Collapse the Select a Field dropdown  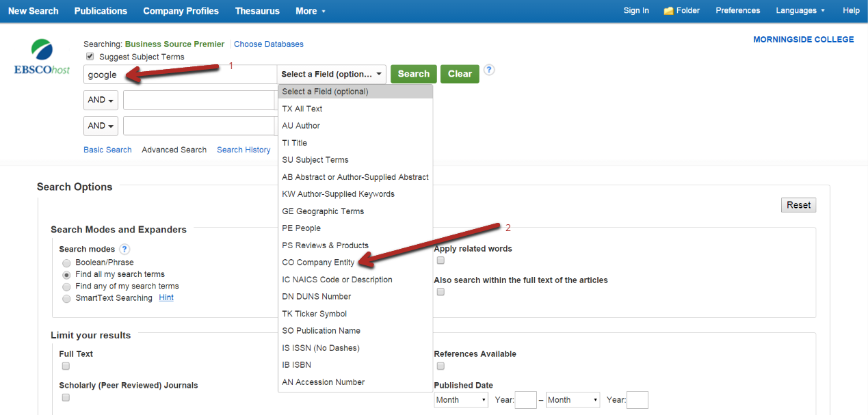tap(332, 74)
